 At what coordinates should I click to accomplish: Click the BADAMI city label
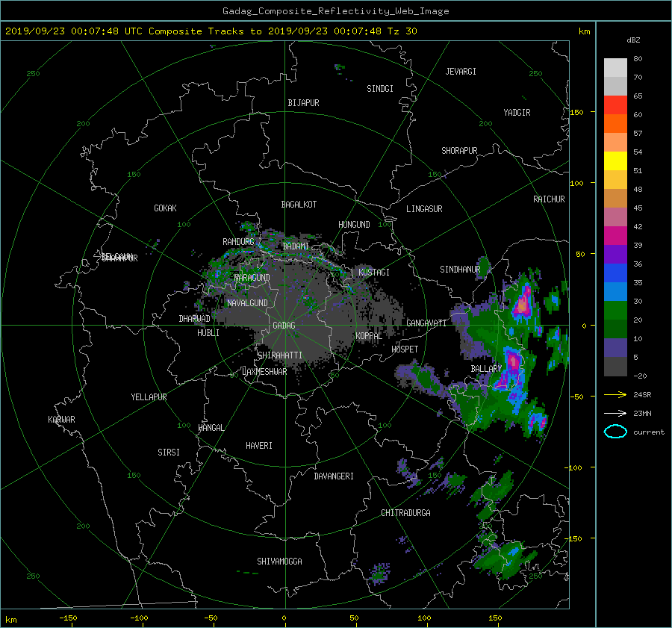(296, 246)
